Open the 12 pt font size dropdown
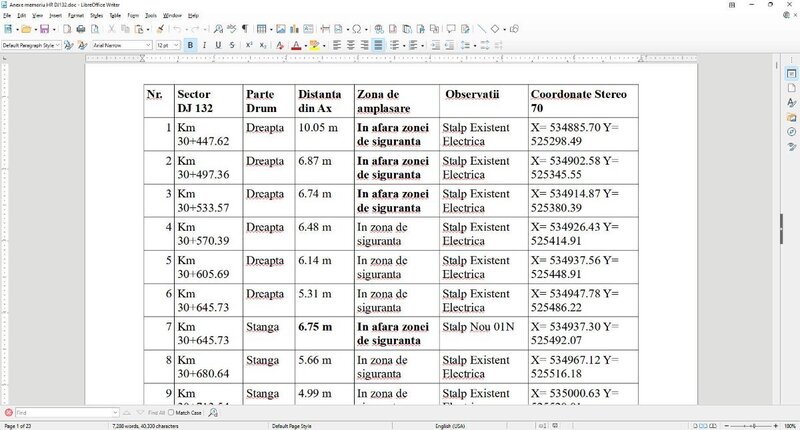The width and height of the screenshot is (800, 430). 178,45
